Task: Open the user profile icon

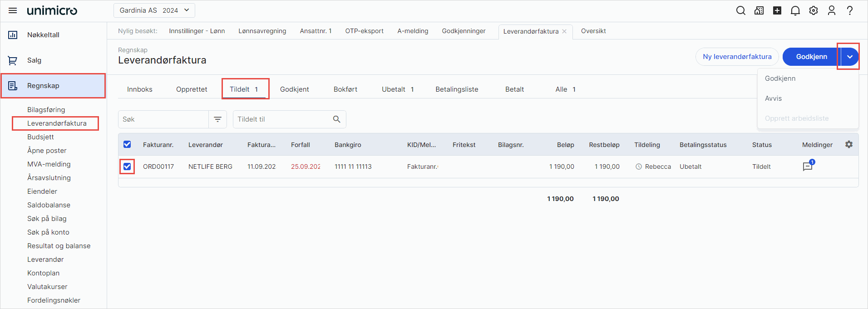Action: point(831,10)
